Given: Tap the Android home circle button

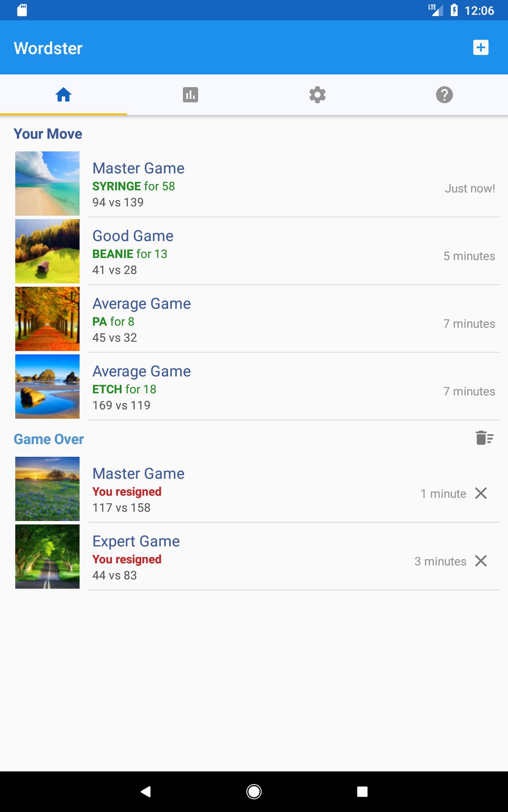Looking at the screenshot, I should tap(254, 792).
